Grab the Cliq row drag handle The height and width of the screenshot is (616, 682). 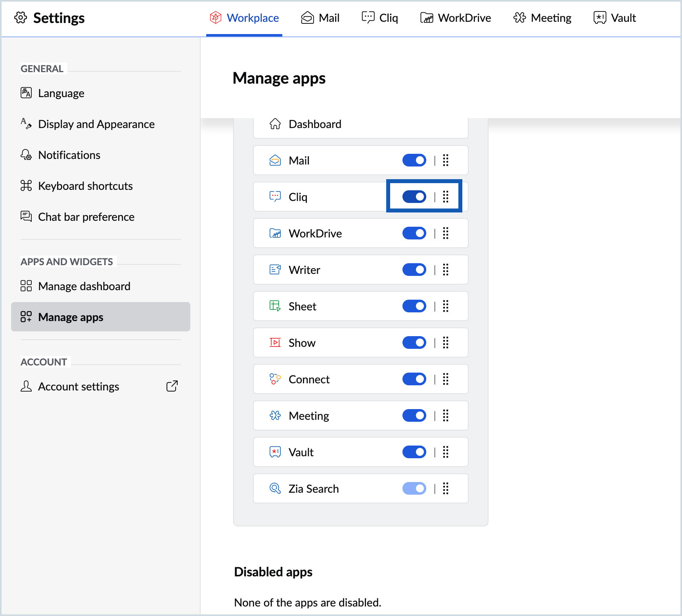[446, 197]
